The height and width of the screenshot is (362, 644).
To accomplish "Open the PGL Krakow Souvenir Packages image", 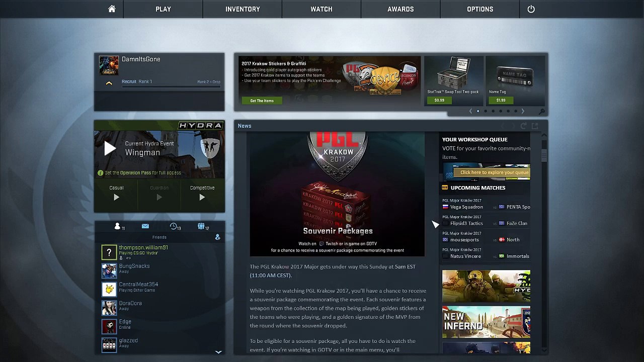I will tap(337, 194).
